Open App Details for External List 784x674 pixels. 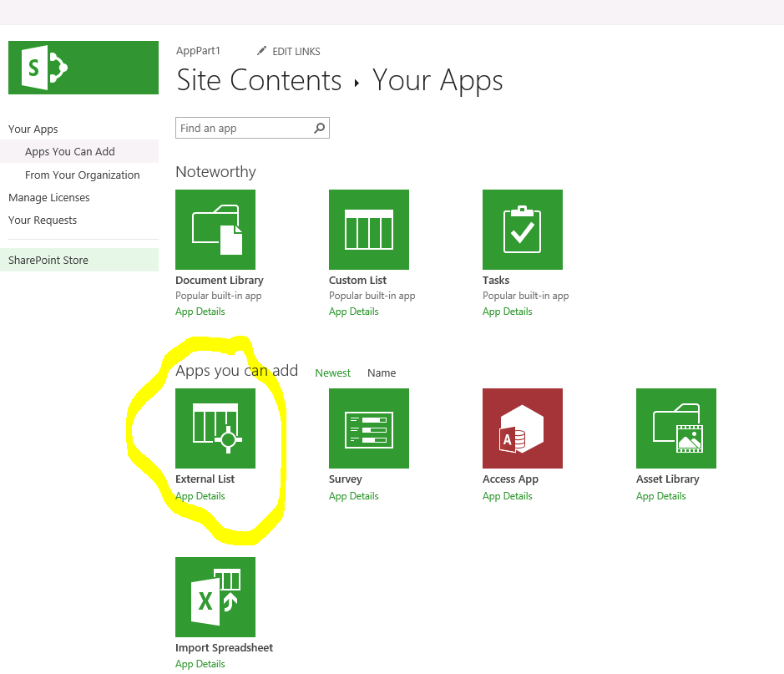point(200,495)
